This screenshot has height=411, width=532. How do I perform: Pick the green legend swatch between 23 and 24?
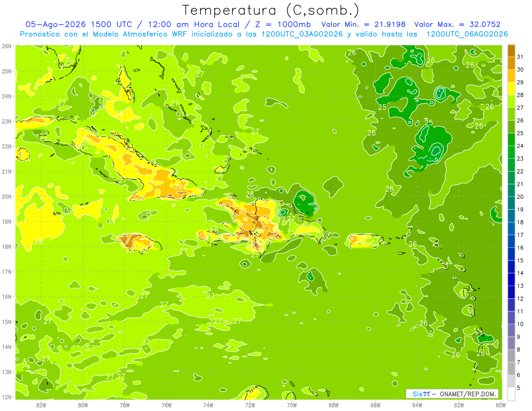click(511, 153)
